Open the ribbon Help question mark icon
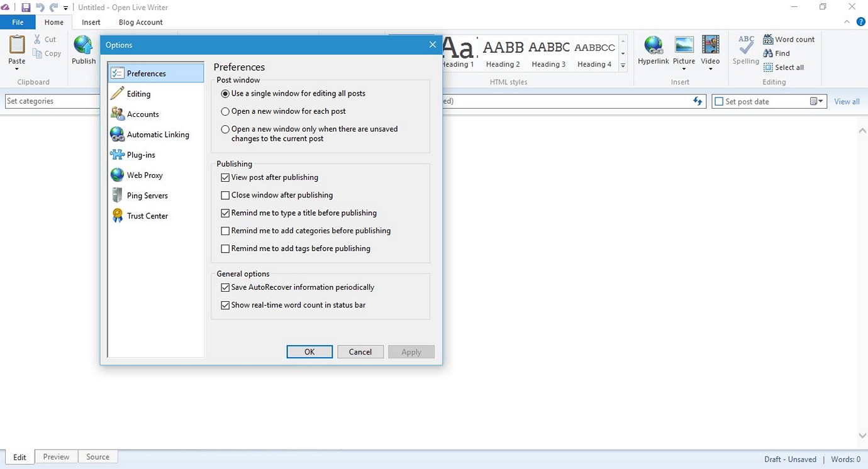 tap(861, 22)
